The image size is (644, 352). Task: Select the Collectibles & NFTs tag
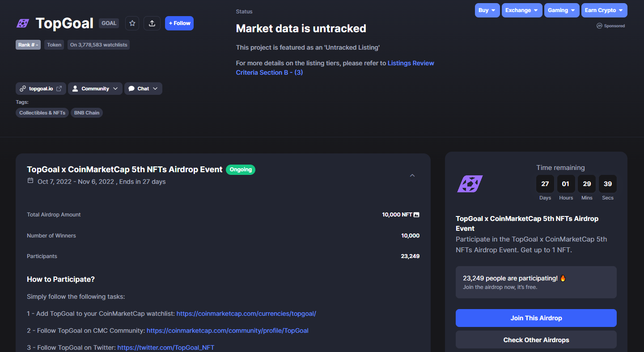coord(42,113)
